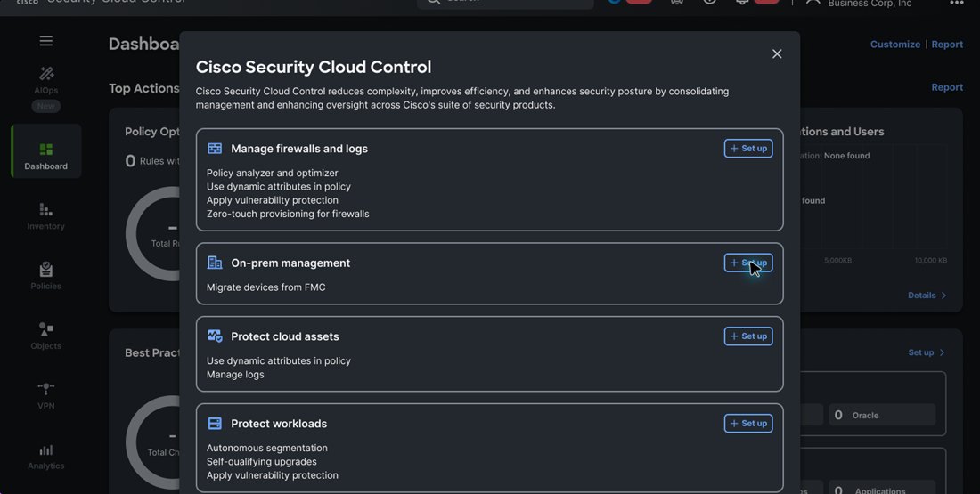Click Report link next to Customize
The image size is (980, 494).
(947, 45)
